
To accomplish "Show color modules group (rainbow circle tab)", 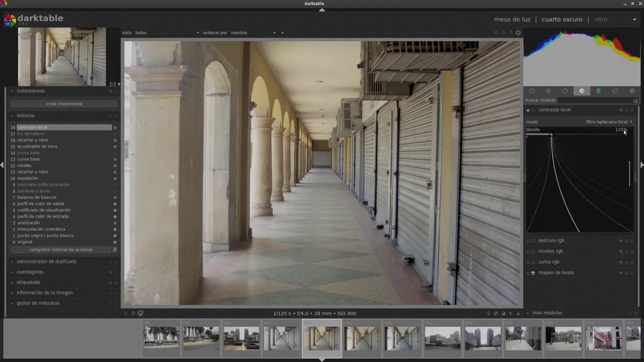I will (x=599, y=91).
